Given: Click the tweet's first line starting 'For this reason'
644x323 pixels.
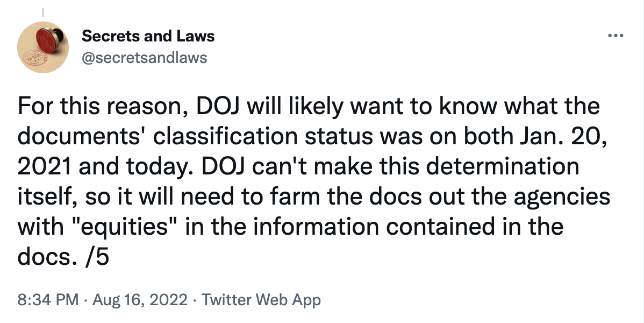Looking at the screenshot, I should (309, 106).
